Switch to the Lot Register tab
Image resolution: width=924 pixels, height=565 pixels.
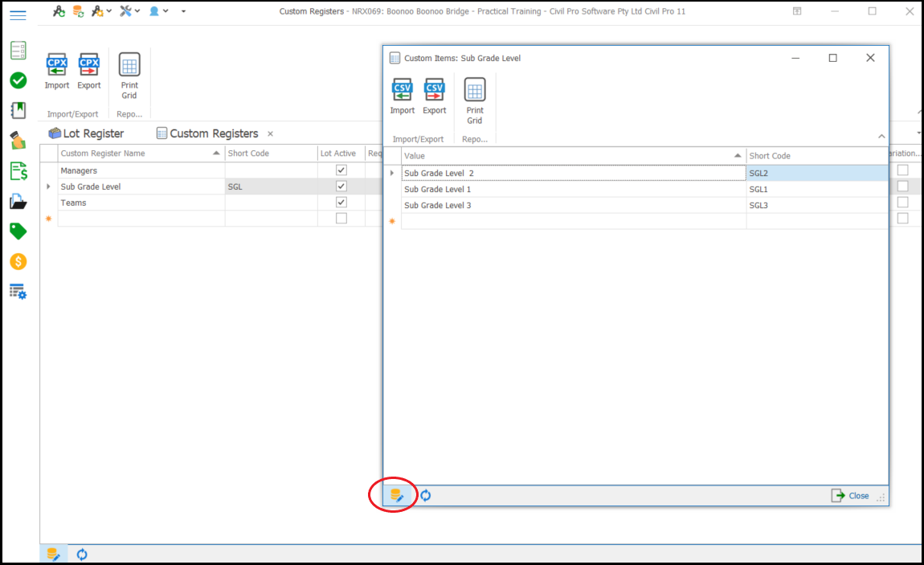pos(86,133)
